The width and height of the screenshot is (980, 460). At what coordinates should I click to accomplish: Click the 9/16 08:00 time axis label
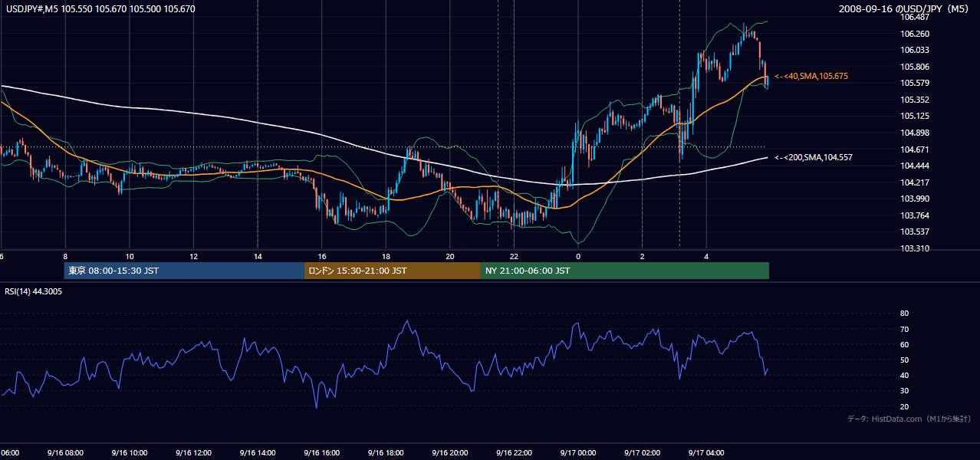pos(64,453)
